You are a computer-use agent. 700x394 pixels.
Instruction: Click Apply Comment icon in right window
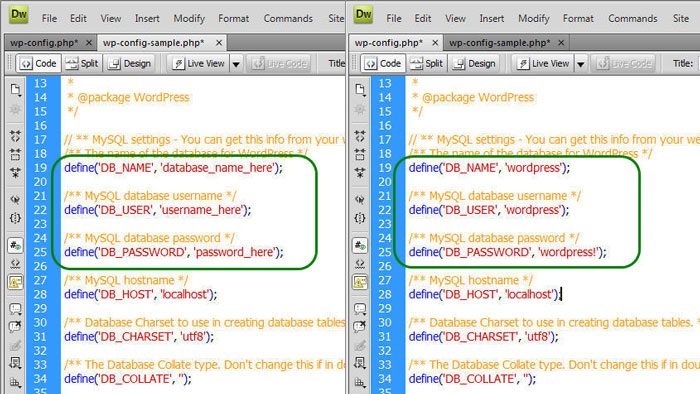[360, 309]
